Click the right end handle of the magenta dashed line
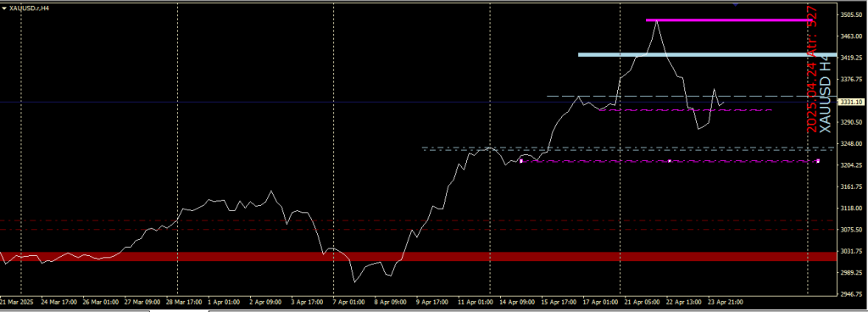868x312 pixels. tap(818, 161)
